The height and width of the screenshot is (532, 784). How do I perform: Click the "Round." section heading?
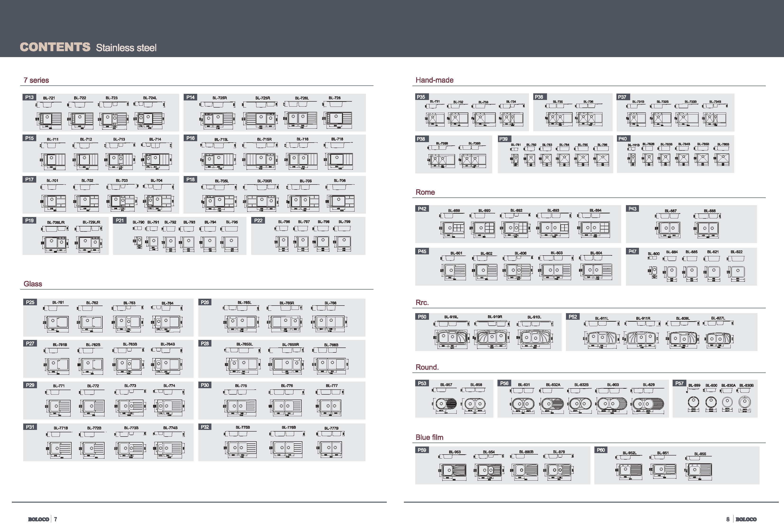click(427, 367)
